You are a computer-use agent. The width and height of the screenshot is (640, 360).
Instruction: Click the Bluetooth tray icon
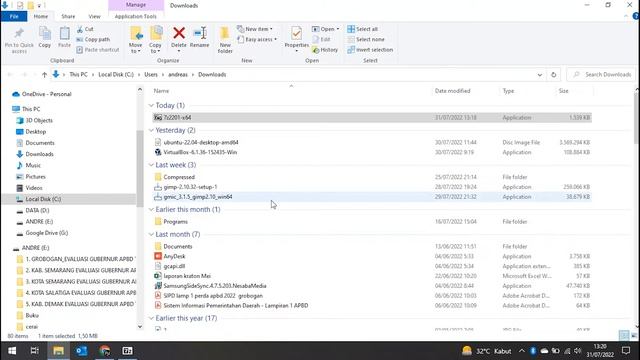tap(533, 351)
